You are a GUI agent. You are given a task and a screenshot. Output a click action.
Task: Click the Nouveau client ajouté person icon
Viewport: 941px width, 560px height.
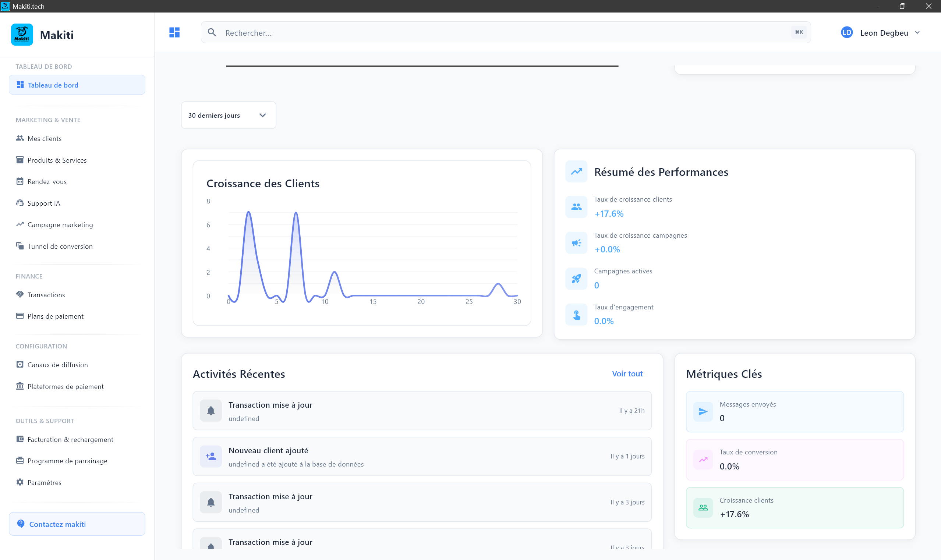211,456
